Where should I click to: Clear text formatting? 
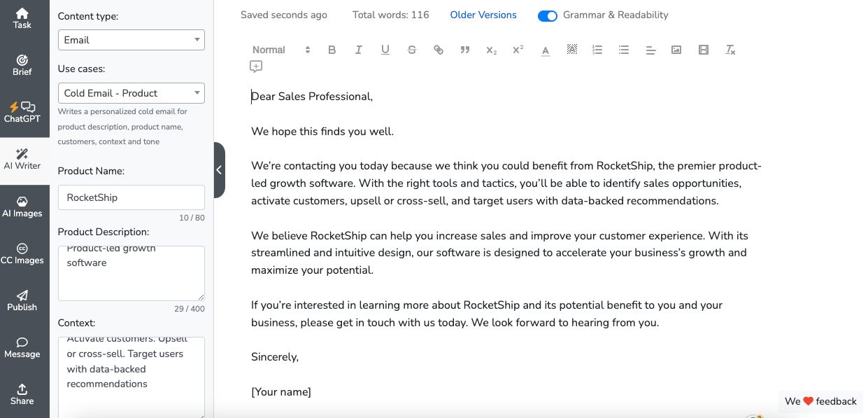click(730, 50)
